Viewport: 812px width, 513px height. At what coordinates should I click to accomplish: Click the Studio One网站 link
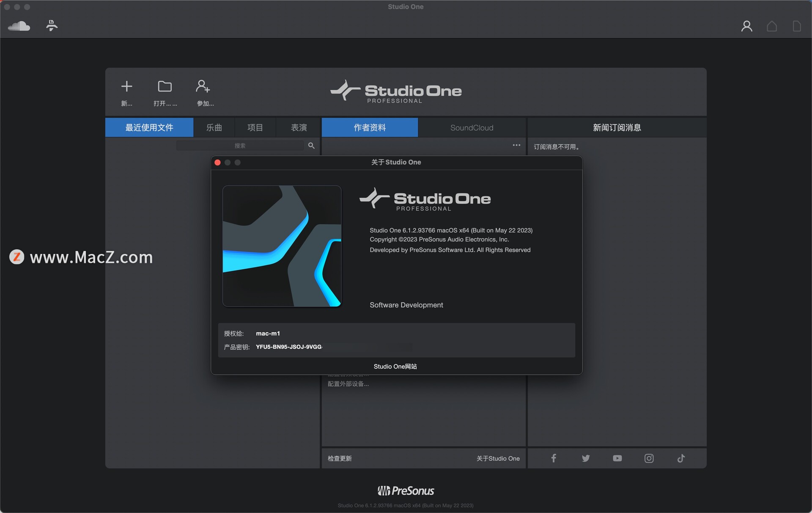point(395,367)
